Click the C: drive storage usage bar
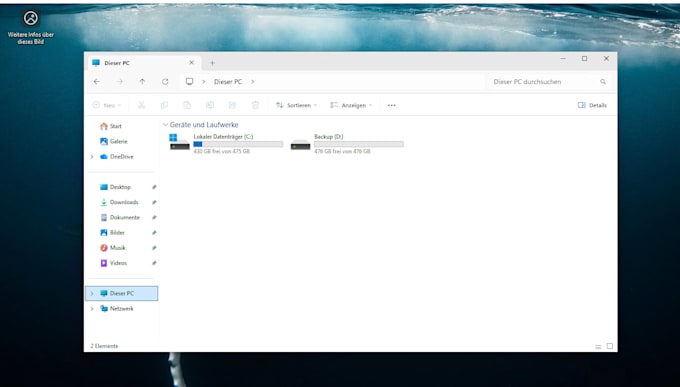 click(238, 144)
